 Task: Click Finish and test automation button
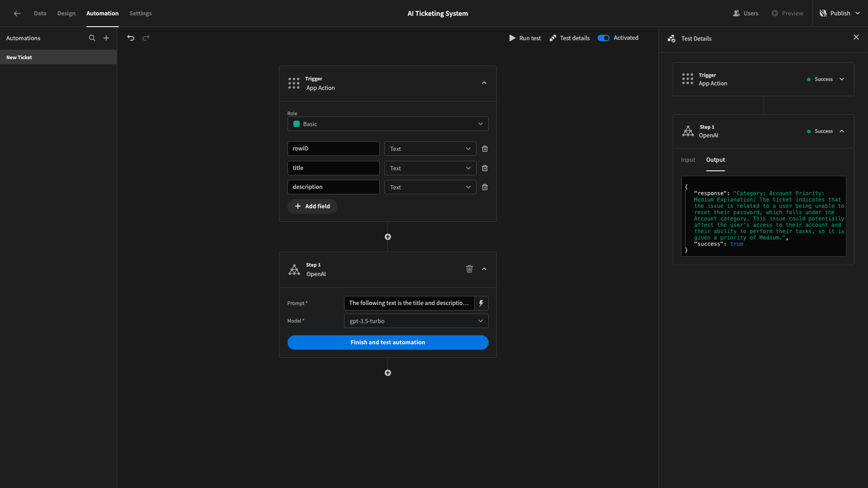tap(388, 343)
